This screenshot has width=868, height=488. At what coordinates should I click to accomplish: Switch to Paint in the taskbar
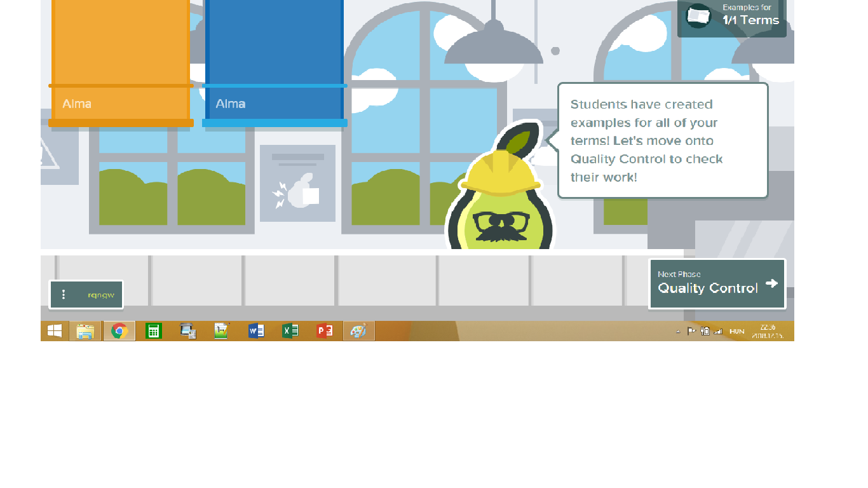pyautogui.click(x=359, y=331)
